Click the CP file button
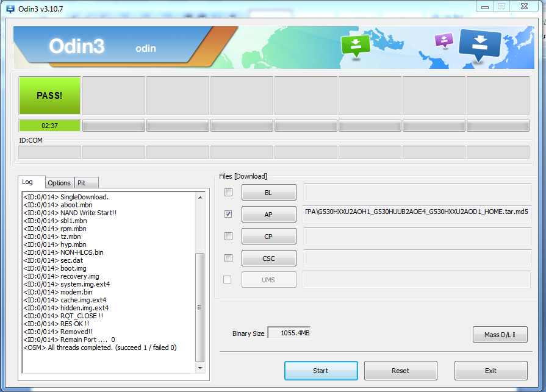 click(x=269, y=236)
